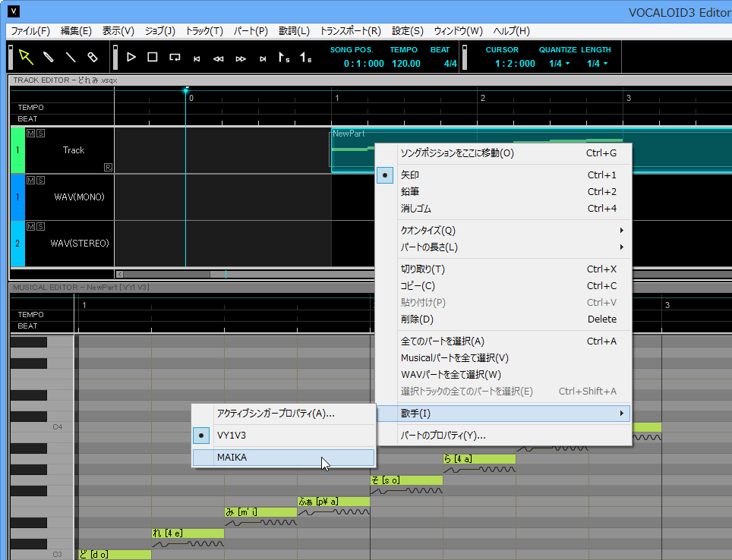The image size is (732, 560).
Task: Open the QUANTIZE 1/4 dropdown
Action: point(560,64)
